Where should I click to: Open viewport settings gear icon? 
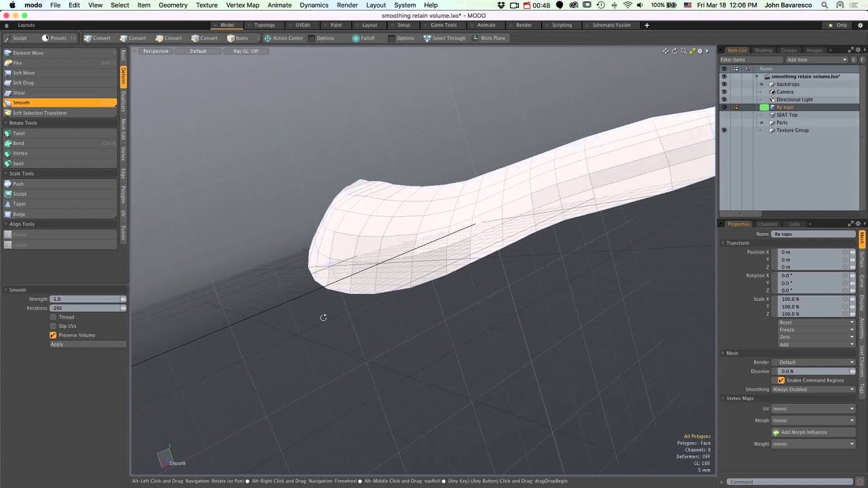[699, 51]
